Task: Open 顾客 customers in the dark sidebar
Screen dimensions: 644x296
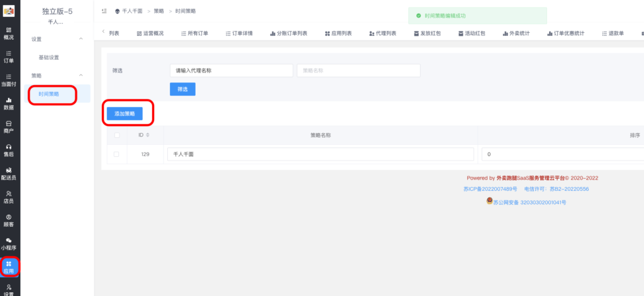Action: (x=9, y=221)
